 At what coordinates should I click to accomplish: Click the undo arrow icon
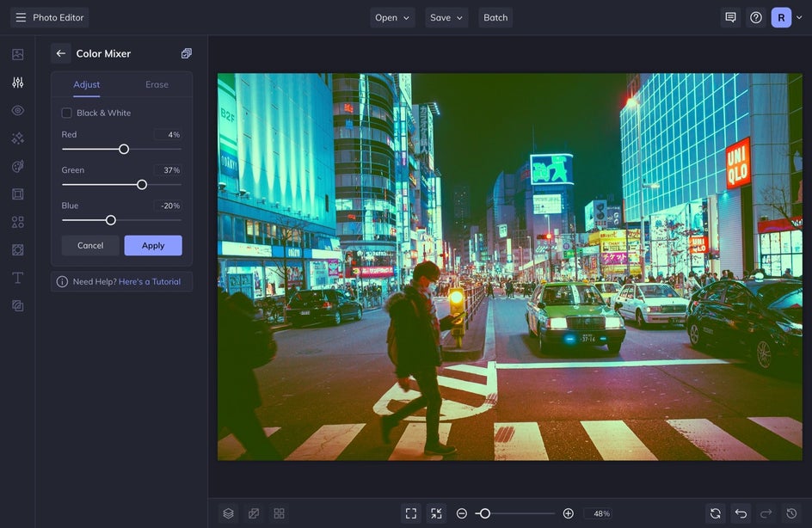[x=741, y=513]
